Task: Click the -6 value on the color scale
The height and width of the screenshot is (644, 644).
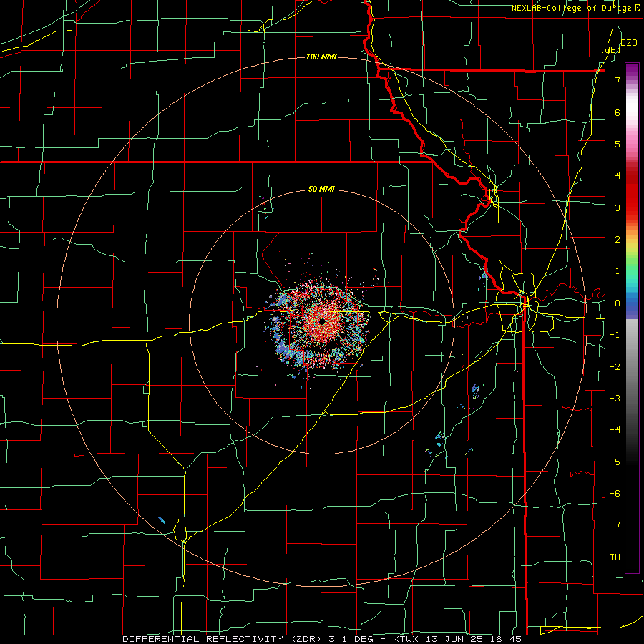Action: click(615, 493)
